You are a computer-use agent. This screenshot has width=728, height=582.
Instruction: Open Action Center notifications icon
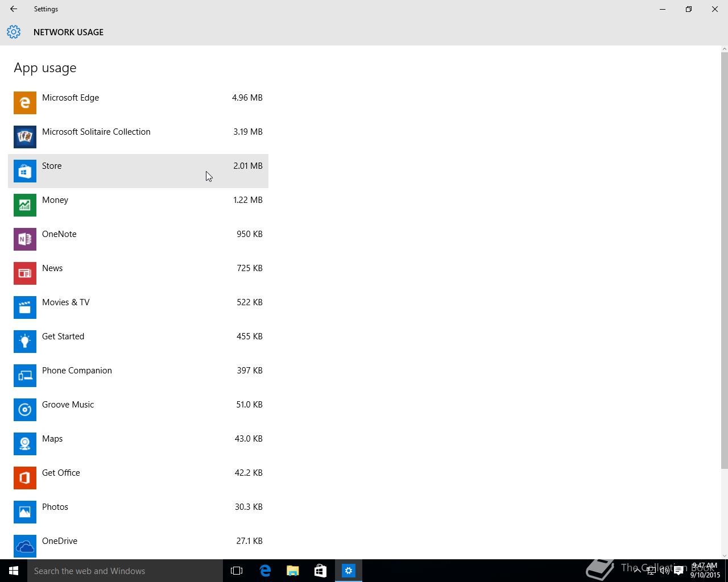click(679, 571)
